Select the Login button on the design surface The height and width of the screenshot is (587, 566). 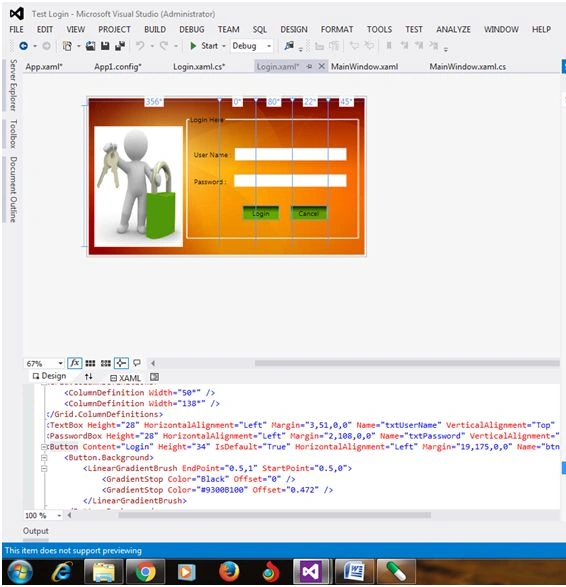click(261, 213)
